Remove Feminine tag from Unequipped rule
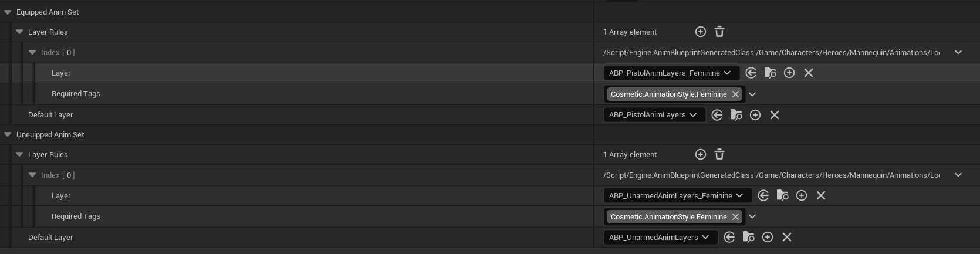This screenshot has width=980, height=254. pos(735,217)
